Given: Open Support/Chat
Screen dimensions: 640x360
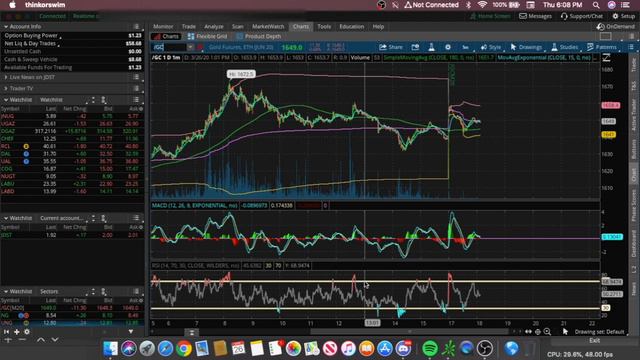Looking at the screenshot, I should tap(582, 16).
